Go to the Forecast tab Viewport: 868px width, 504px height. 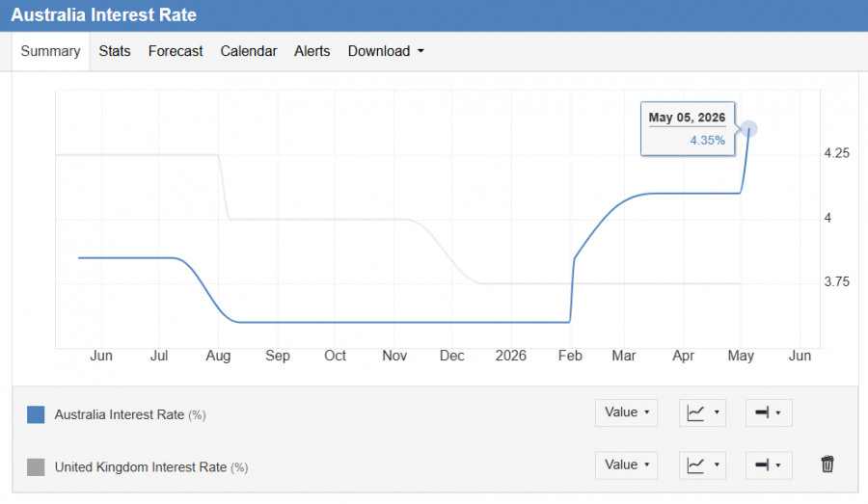tap(176, 51)
